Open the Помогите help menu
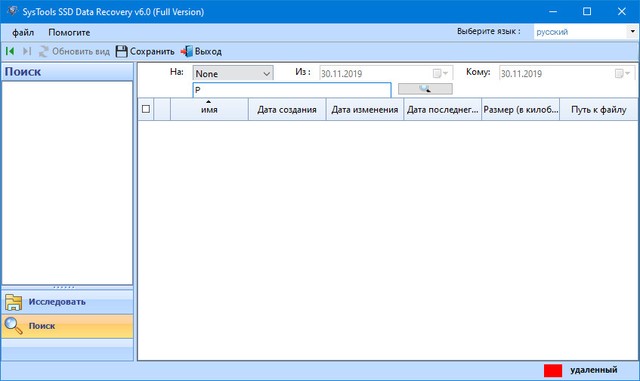 coord(69,32)
